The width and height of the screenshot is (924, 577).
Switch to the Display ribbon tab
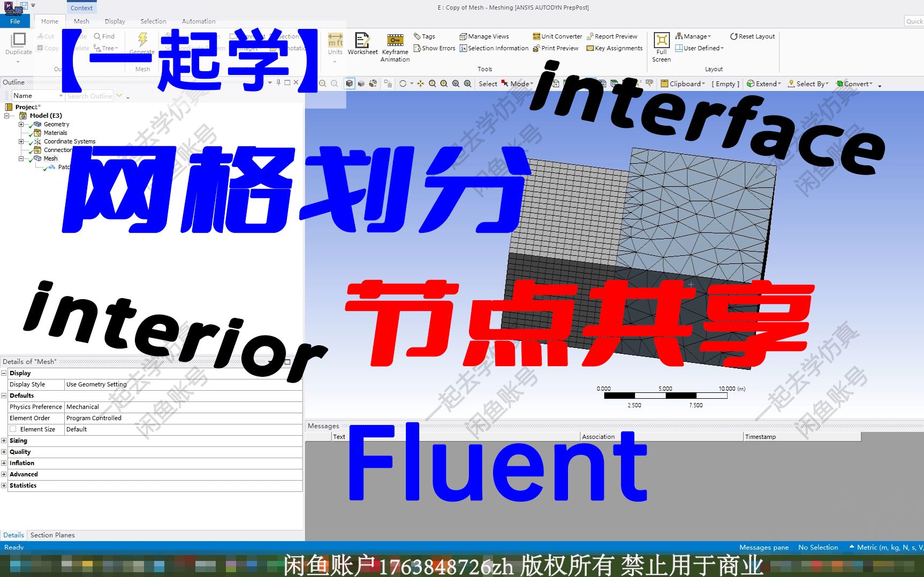tap(115, 21)
